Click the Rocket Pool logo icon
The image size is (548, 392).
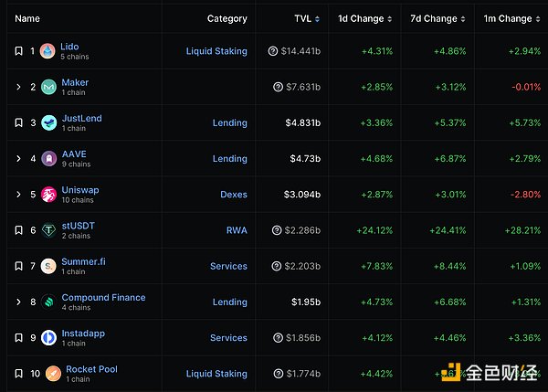point(52,374)
